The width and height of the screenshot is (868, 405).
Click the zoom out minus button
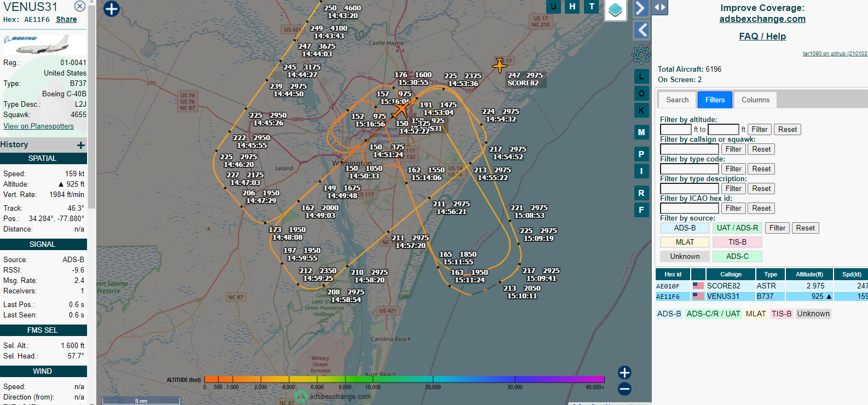point(624,389)
